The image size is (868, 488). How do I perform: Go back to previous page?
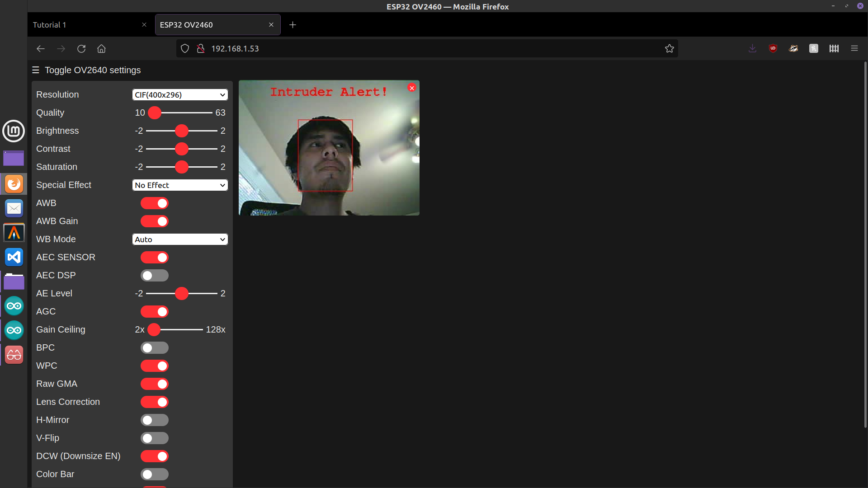[41, 49]
